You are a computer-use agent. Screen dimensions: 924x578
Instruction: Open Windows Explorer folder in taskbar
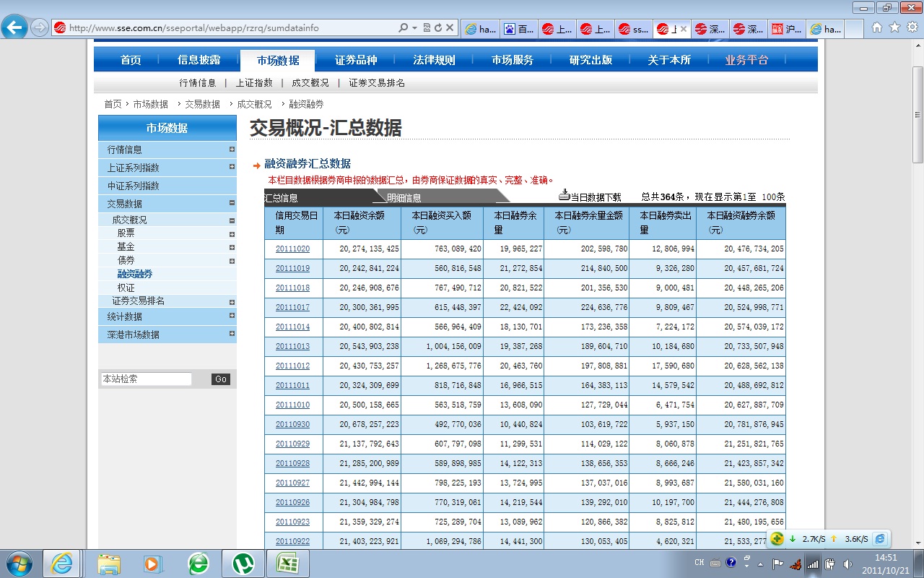click(x=109, y=564)
